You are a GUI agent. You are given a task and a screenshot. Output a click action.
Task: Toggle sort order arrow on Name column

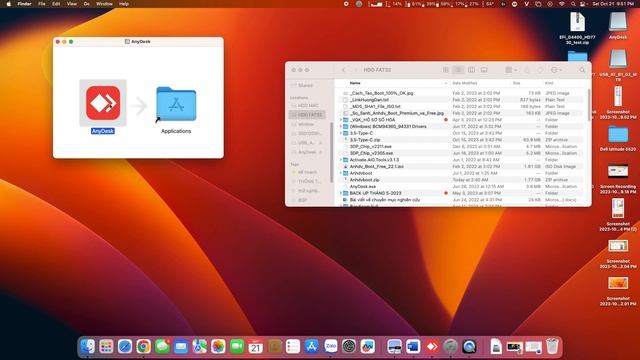446,83
